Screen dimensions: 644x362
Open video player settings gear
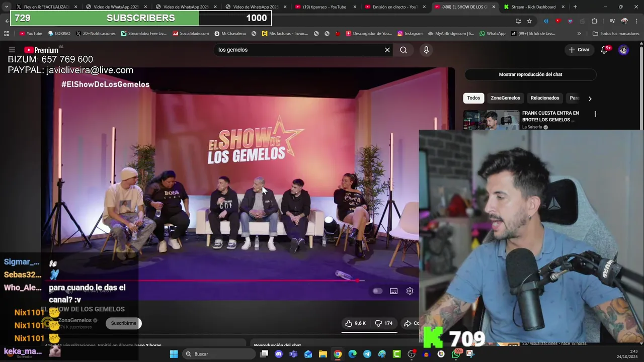pos(410,291)
